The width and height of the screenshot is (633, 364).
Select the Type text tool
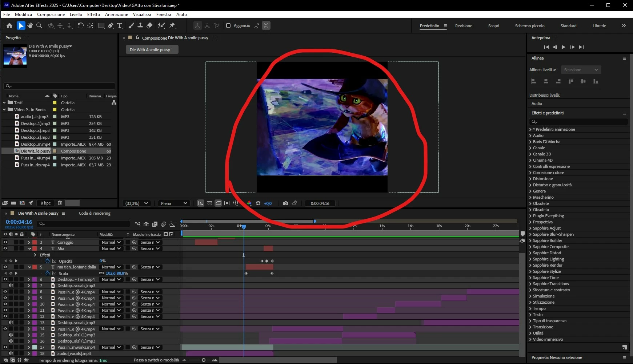pos(120,25)
